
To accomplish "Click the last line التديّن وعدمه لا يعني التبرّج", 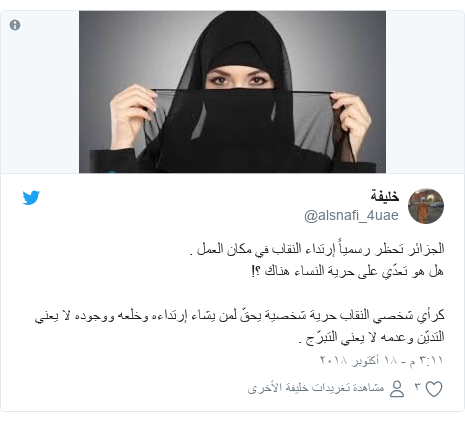I will 372,337.
